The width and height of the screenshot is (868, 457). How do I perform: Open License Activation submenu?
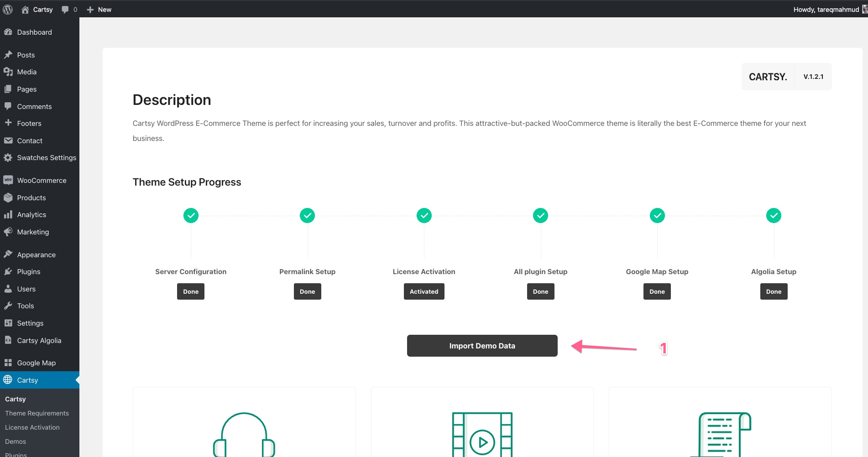point(32,427)
